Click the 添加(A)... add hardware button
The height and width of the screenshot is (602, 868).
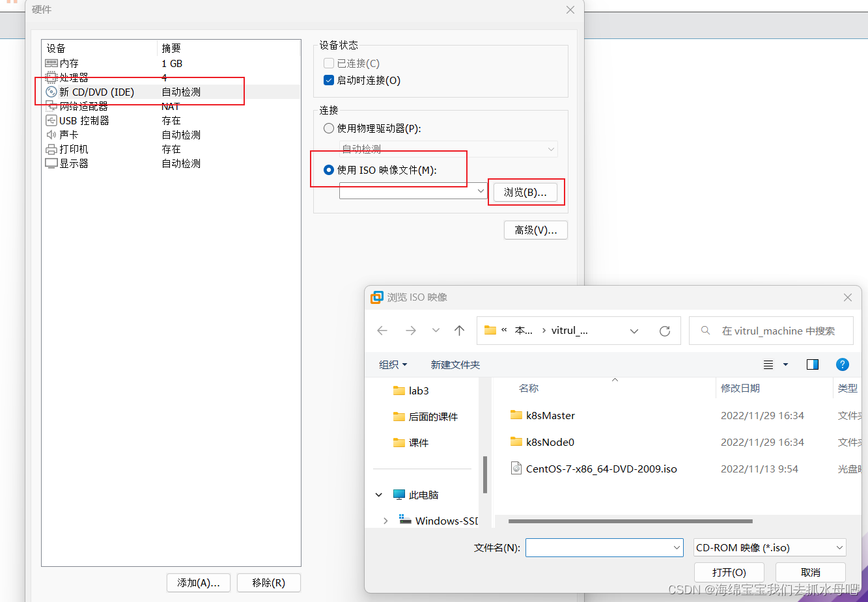coord(199,582)
